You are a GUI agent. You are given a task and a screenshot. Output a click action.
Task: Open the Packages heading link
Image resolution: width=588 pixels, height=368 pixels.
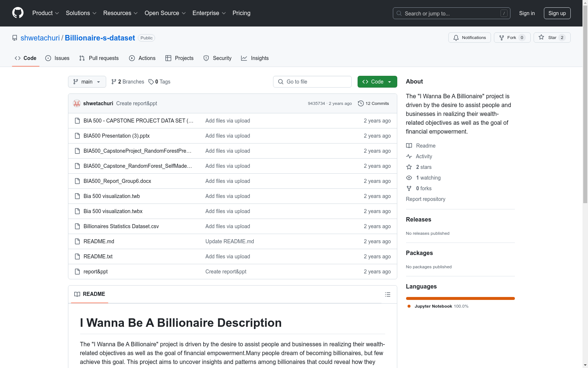(x=419, y=253)
